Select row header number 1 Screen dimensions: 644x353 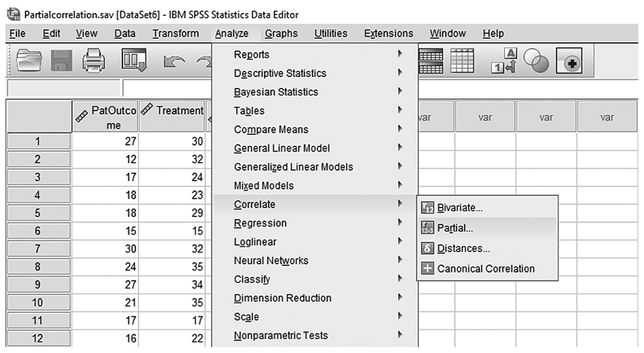tap(38, 141)
